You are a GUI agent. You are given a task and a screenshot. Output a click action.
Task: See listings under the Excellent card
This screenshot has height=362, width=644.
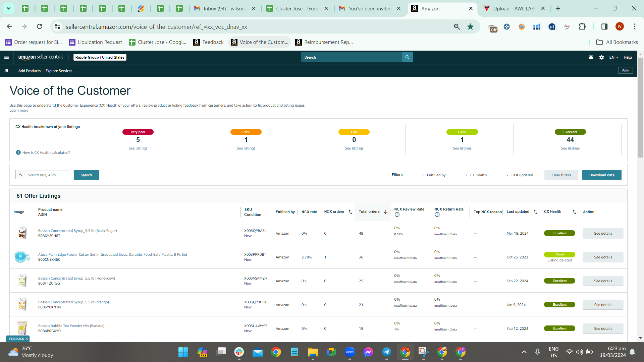[x=570, y=148]
